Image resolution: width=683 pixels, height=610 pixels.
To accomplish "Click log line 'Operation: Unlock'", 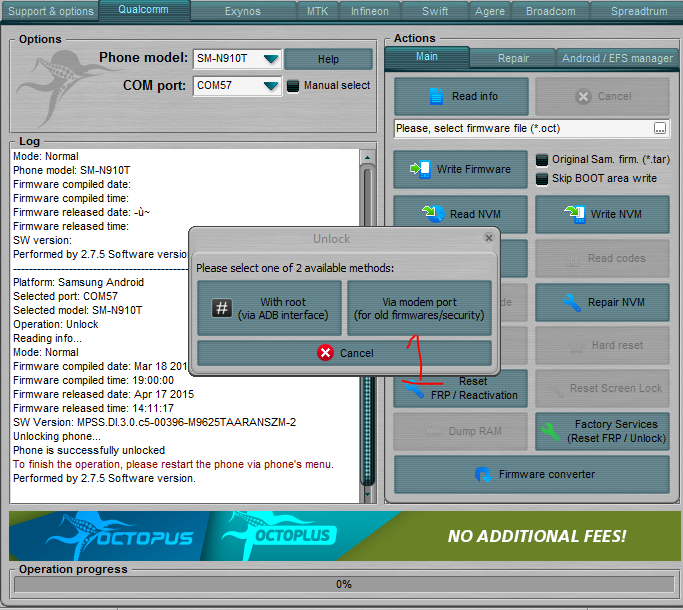I will (x=56, y=324).
